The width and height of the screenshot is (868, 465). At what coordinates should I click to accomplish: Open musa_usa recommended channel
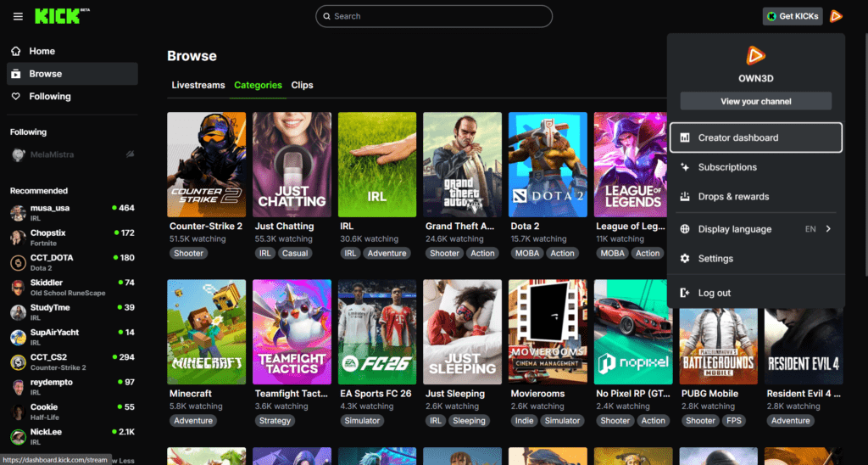coord(52,208)
